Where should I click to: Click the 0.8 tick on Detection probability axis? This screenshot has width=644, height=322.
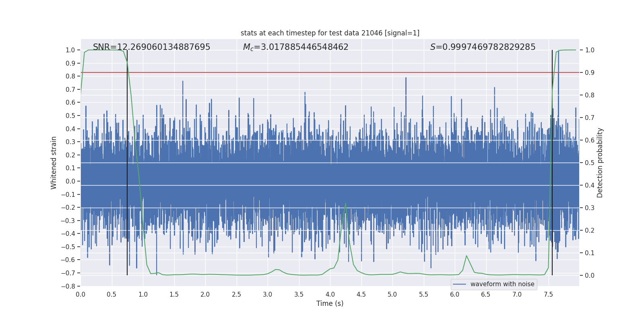(590, 95)
